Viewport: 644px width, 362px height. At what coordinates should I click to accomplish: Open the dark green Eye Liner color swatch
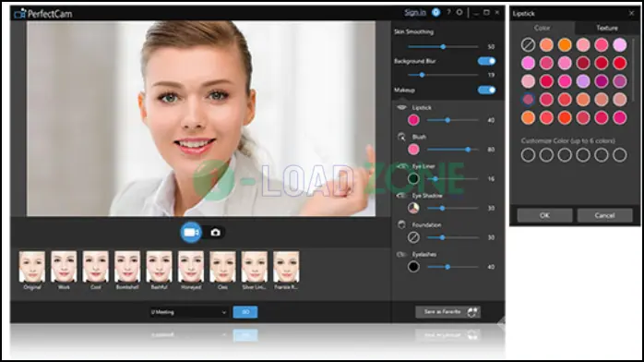point(413,179)
